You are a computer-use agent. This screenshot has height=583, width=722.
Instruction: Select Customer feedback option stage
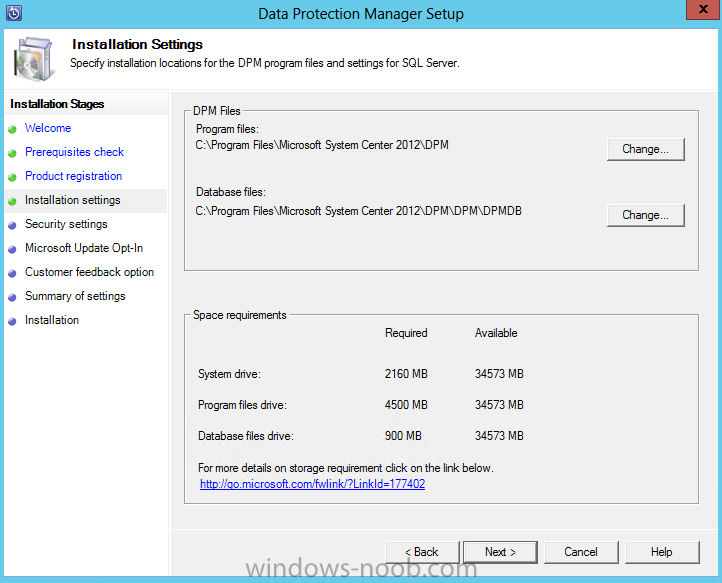pos(89,272)
